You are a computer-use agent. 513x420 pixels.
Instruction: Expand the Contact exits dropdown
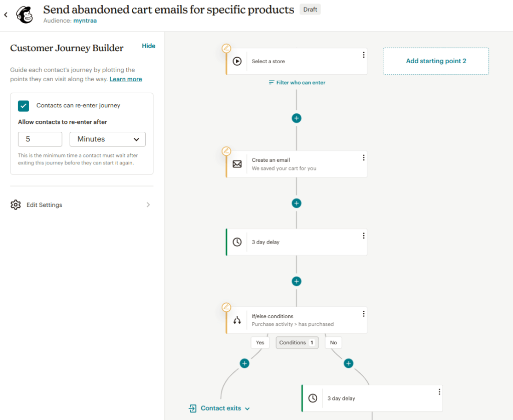tap(247, 408)
